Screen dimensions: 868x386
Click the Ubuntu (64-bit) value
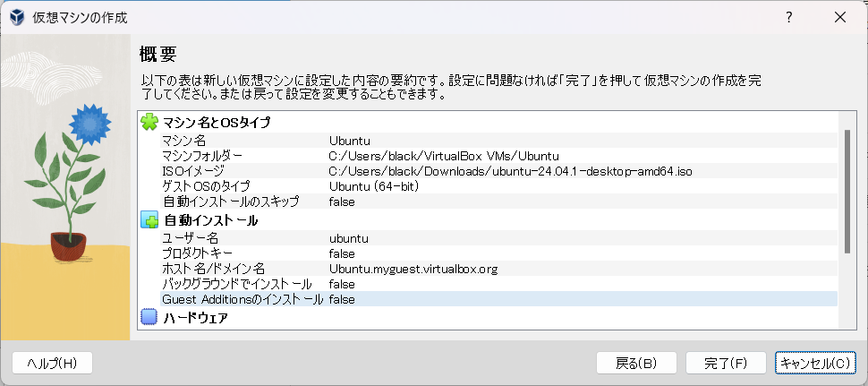(x=374, y=186)
